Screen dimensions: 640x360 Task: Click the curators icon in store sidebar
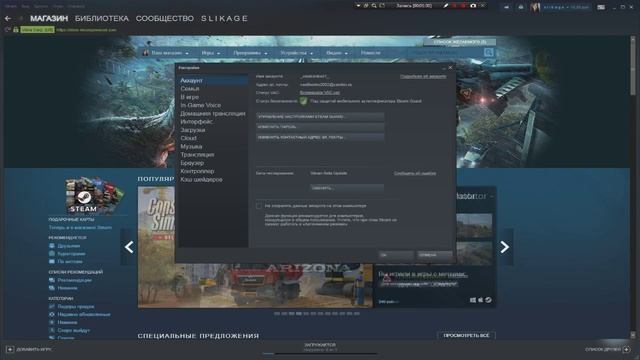(x=52, y=253)
